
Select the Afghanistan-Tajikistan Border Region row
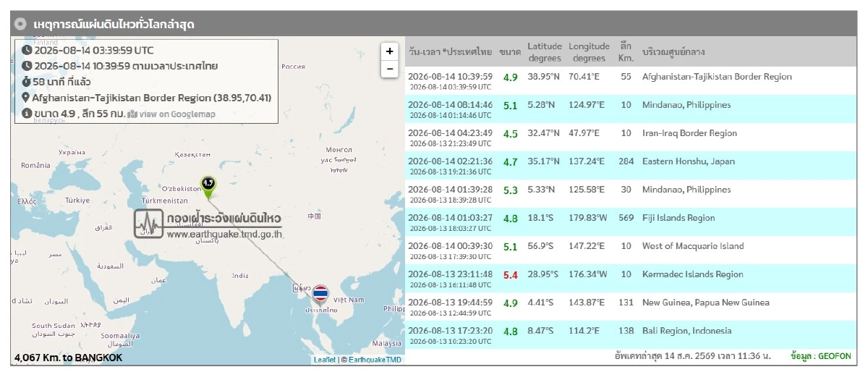(630, 81)
